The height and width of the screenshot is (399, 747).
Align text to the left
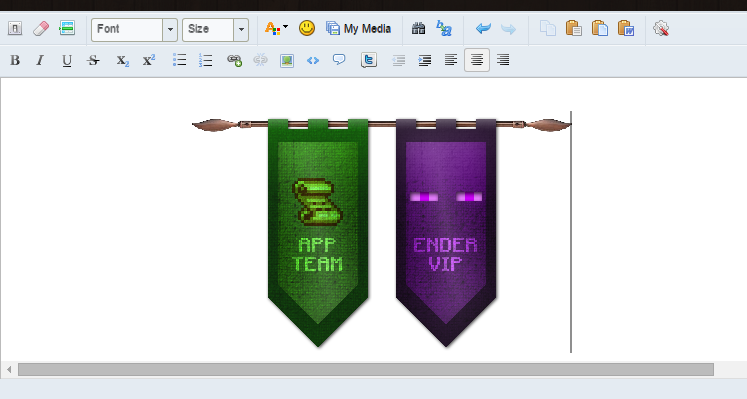[x=451, y=60]
